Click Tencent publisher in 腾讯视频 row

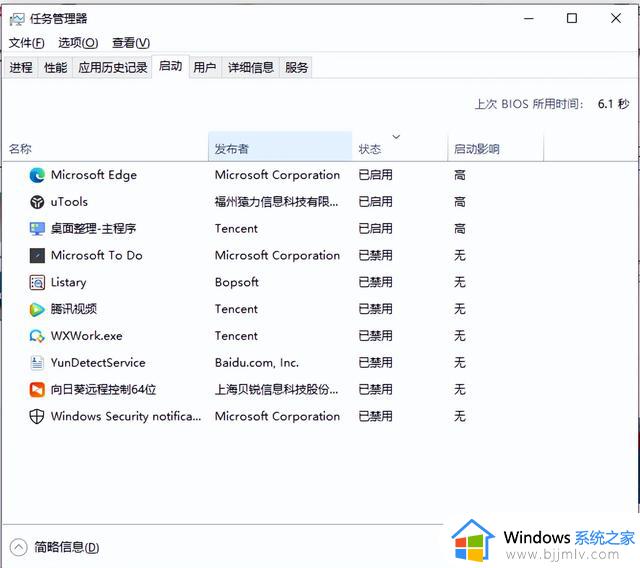tap(236, 309)
